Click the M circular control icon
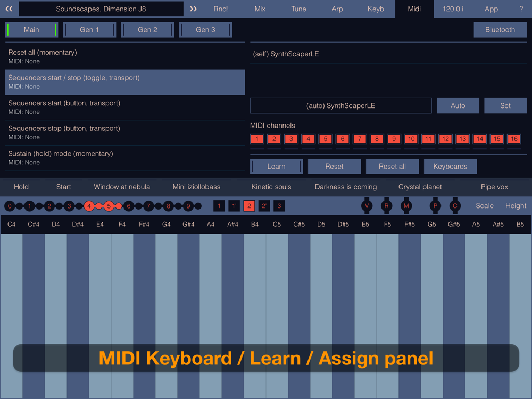This screenshot has height=399, width=532. (406, 206)
